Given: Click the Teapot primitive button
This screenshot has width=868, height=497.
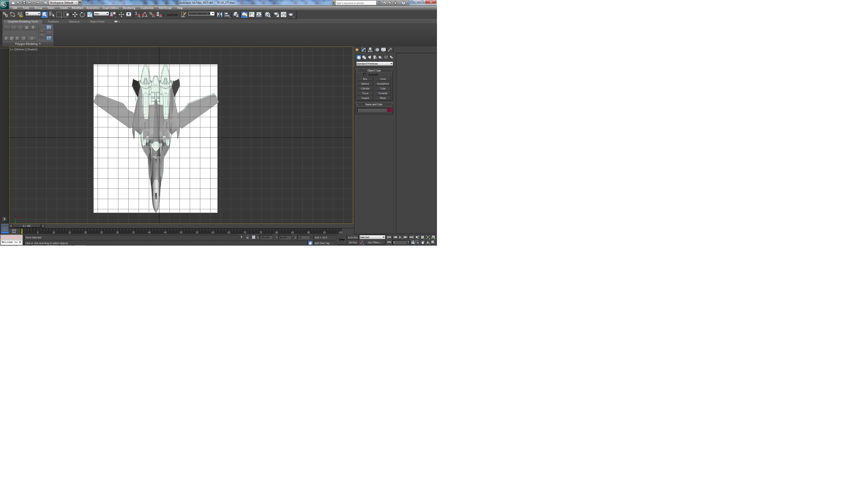Looking at the screenshot, I should (365, 98).
